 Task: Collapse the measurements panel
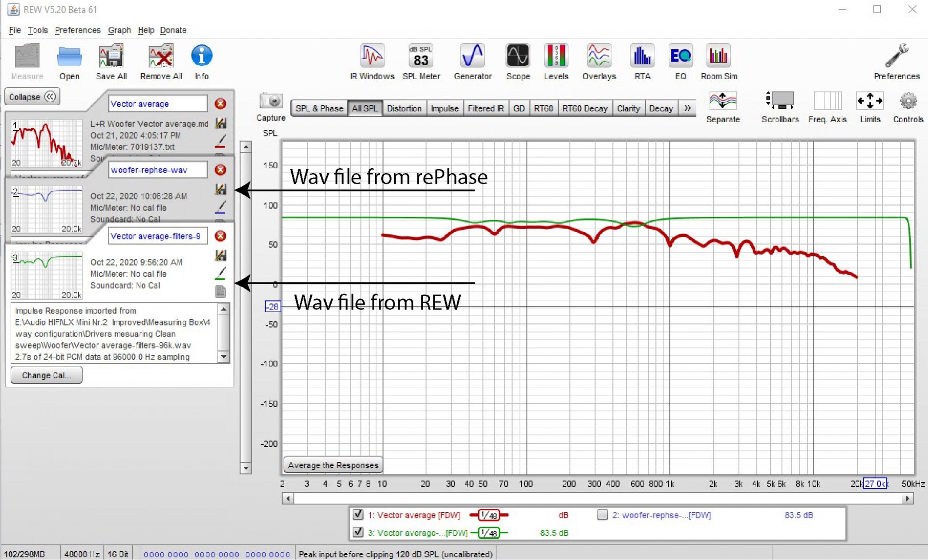click(32, 97)
